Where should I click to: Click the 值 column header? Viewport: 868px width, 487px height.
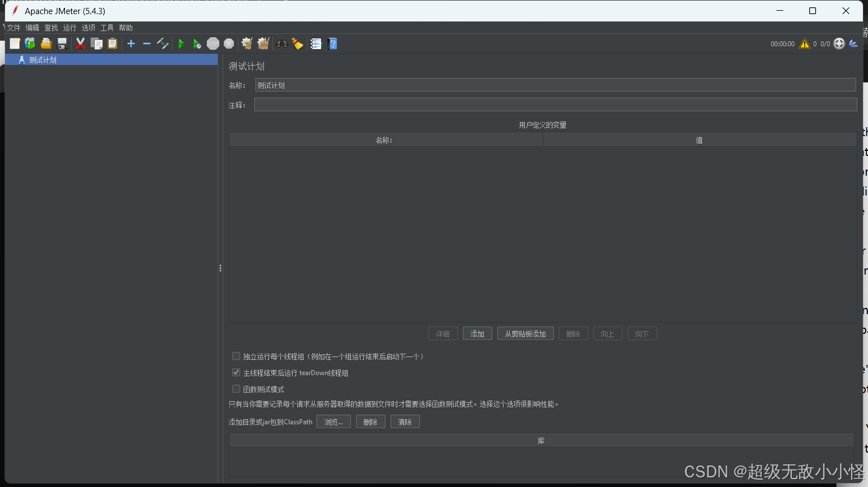700,140
